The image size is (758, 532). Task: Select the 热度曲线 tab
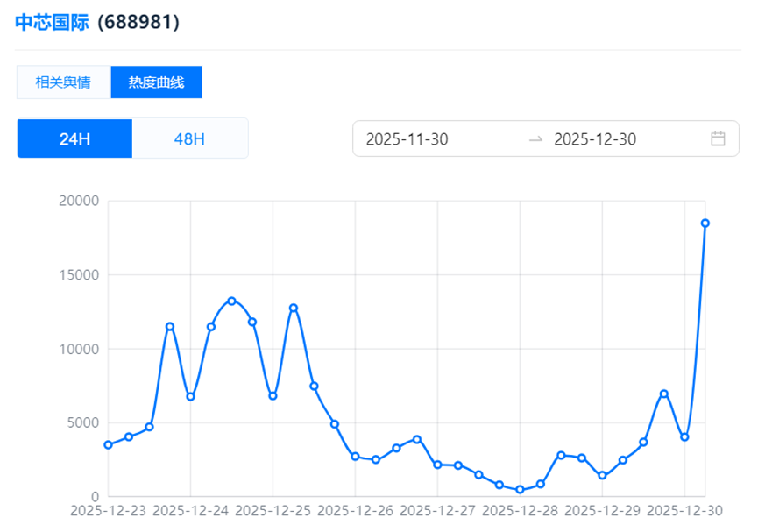pos(156,82)
